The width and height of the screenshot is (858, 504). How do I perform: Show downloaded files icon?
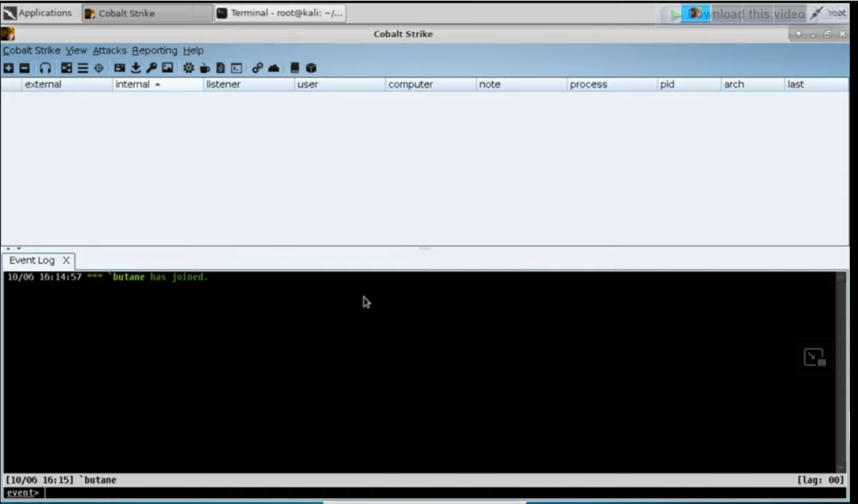(136, 69)
